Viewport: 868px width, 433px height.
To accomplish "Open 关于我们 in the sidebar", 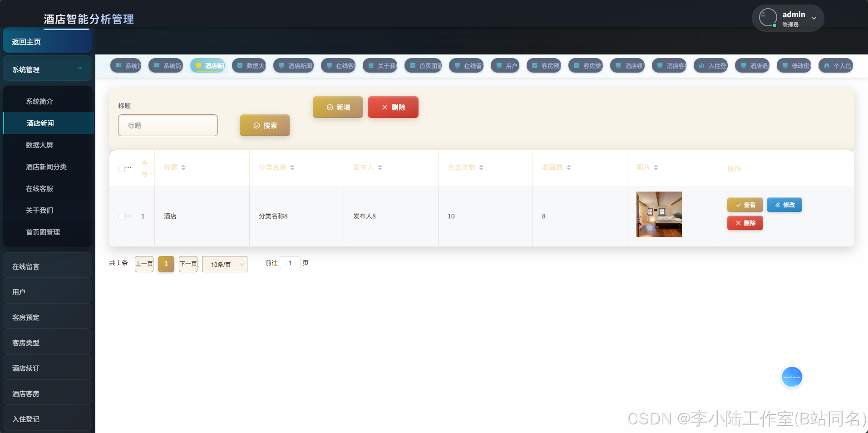I will (49, 210).
